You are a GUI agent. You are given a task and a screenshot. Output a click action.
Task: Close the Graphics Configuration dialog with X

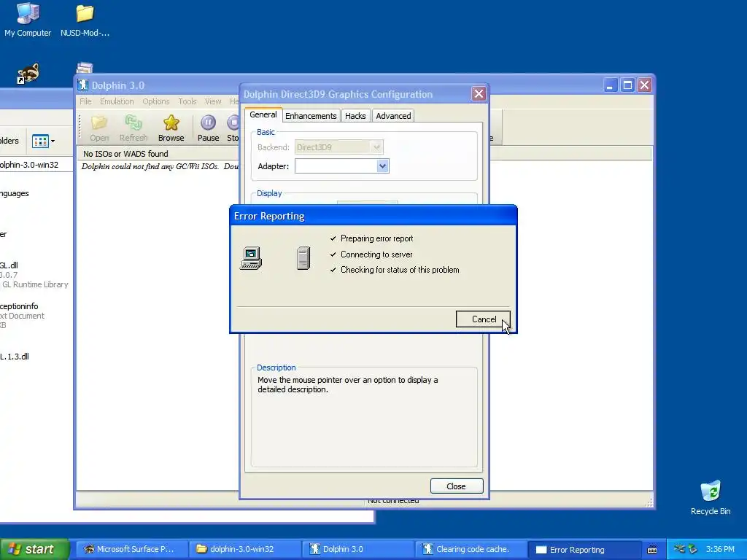pyautogui.click(x=479, y=94)
